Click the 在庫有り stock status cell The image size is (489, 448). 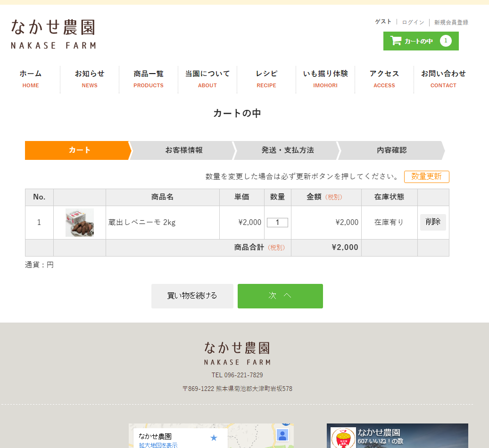[x=389, y=223]
